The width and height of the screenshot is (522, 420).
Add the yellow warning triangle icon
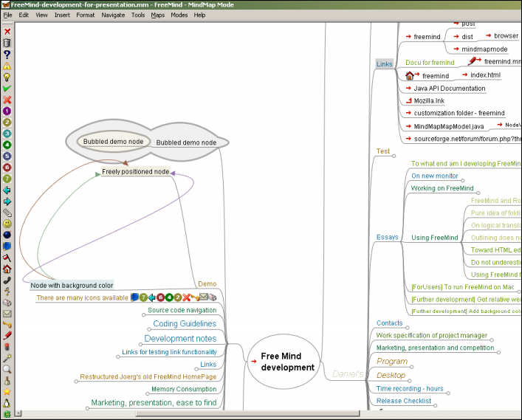[x=7, y=66]
